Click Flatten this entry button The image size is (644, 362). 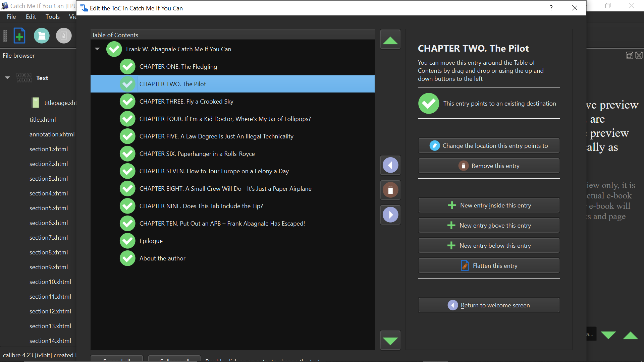pos(489,265)
